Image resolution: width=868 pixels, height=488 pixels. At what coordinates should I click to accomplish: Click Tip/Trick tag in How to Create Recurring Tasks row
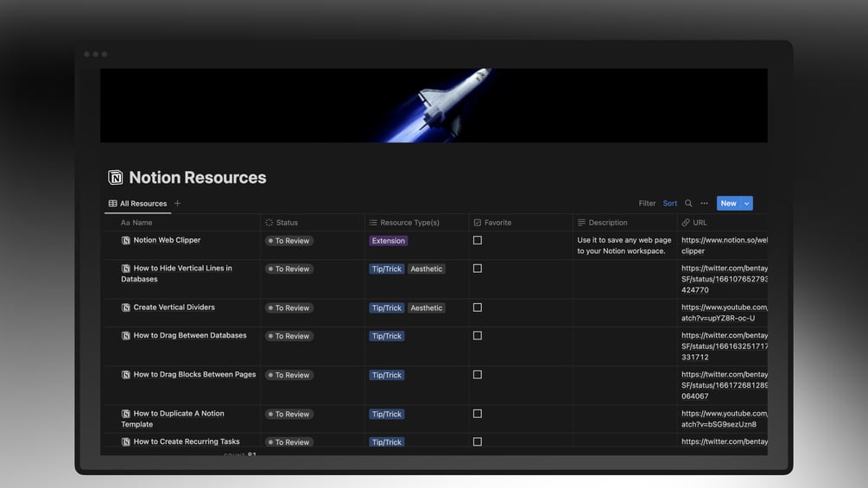coord(386,442)
